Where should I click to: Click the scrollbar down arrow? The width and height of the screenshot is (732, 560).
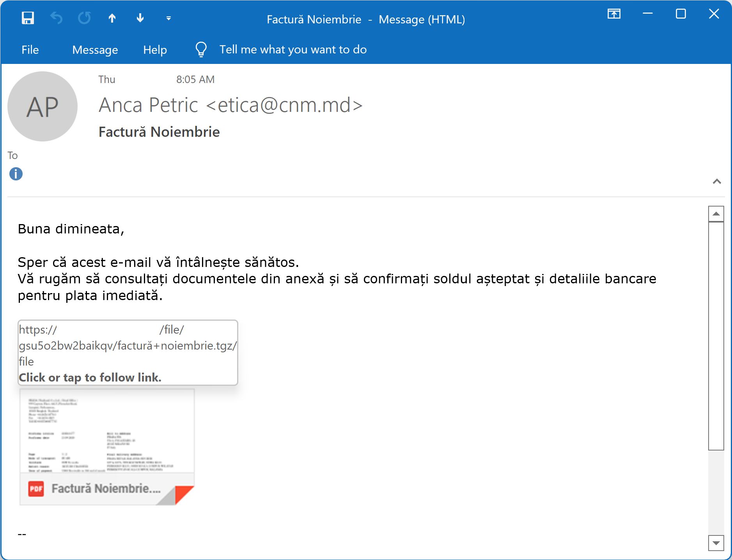[x=716, y=543]
